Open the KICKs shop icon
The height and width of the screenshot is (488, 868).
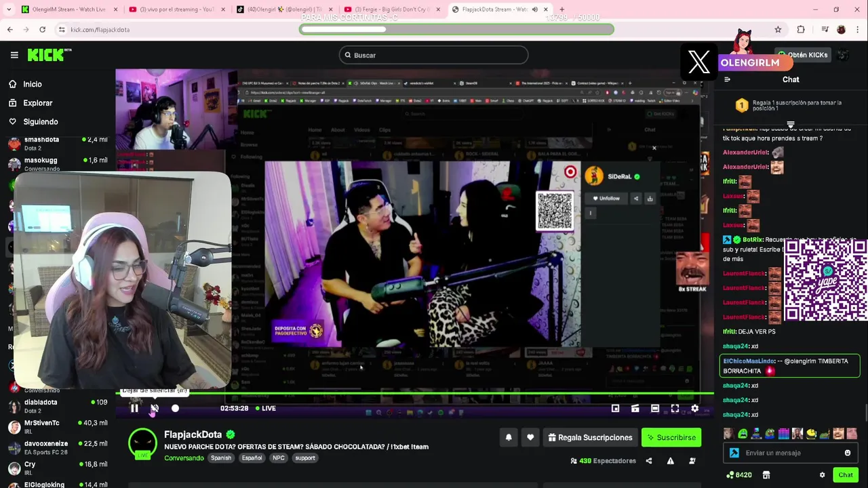click(x=766, y=475)
